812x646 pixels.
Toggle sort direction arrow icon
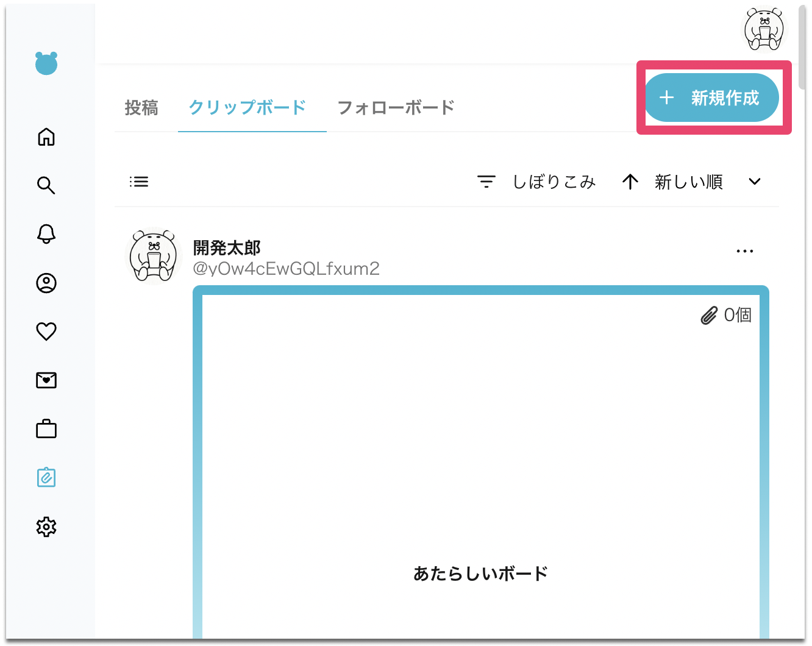tap(630, 182)
